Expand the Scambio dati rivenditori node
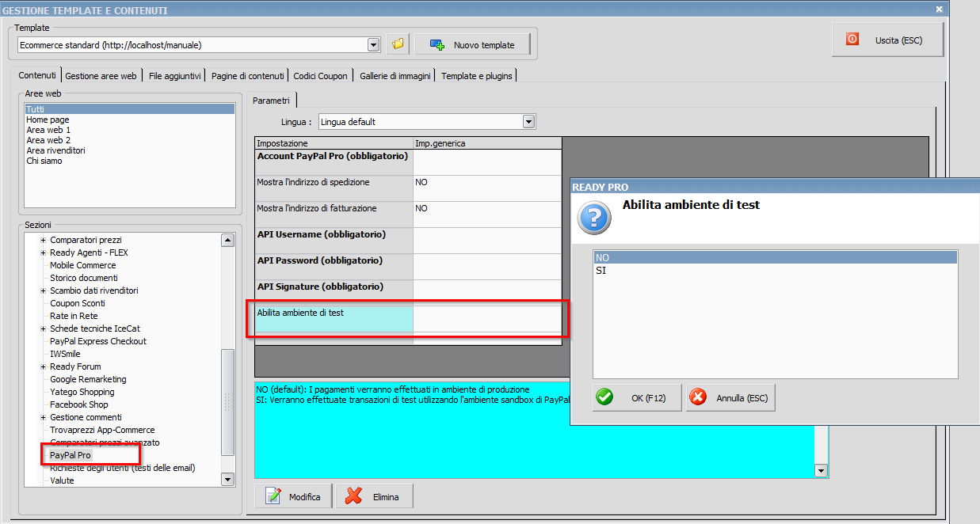The image size is (980, 524). [x=43, y=290]
